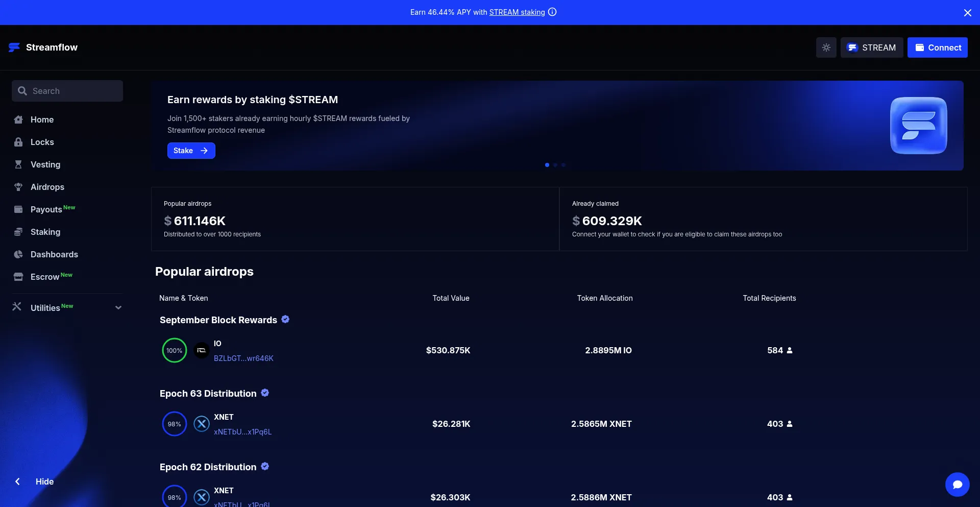Expand the Utilities chevron
980x507 pixels.
pyautogui.click(x=118, y=308)
